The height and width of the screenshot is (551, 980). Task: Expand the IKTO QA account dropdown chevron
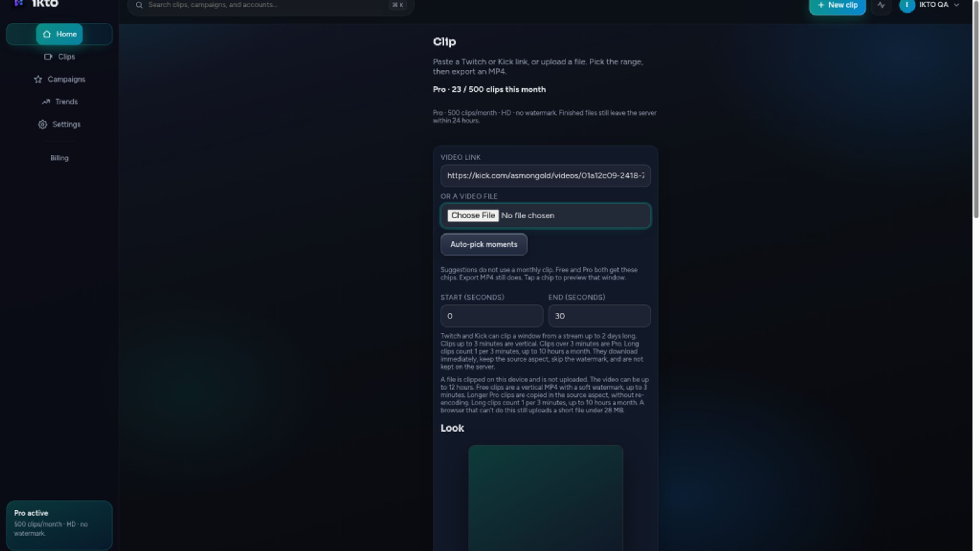957,5
